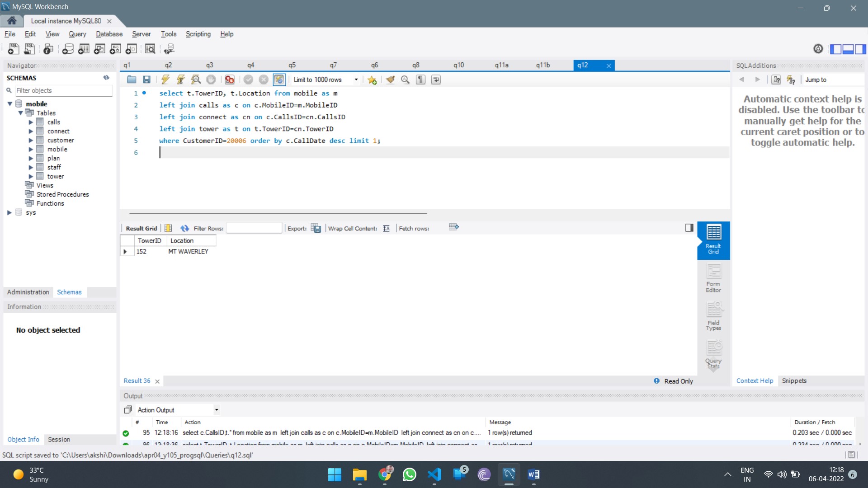Create new stored procedure icon
Screen dimensions: 868x488
pos(115,49)
